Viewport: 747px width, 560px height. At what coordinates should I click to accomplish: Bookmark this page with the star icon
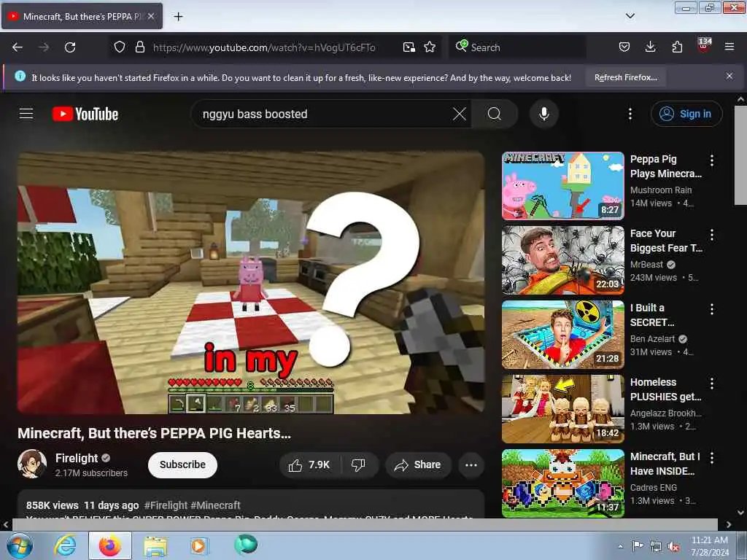click(x=430, y=47)
